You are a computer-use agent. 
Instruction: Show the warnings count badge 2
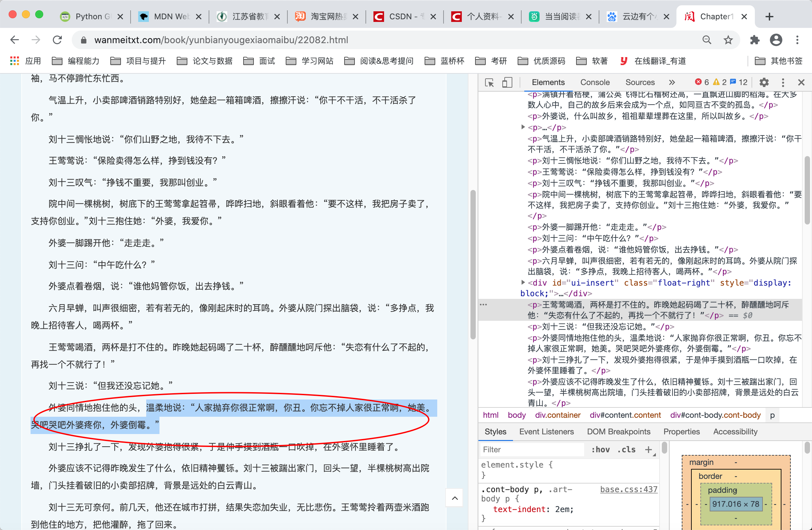tap(720, 82)
